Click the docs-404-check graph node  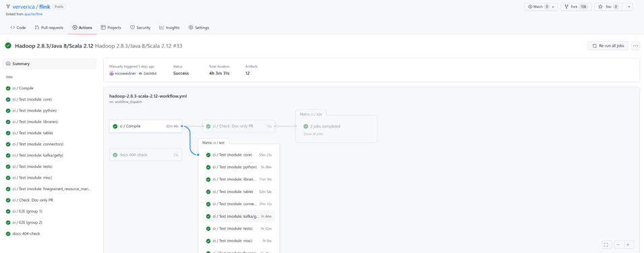coord(146,155)
